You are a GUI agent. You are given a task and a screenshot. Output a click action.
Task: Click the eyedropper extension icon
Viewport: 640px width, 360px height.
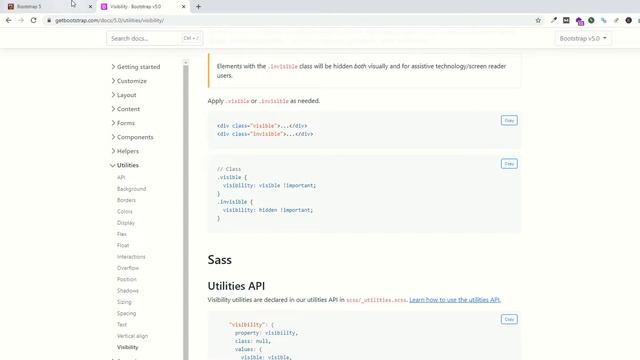(x=553, y=20)
